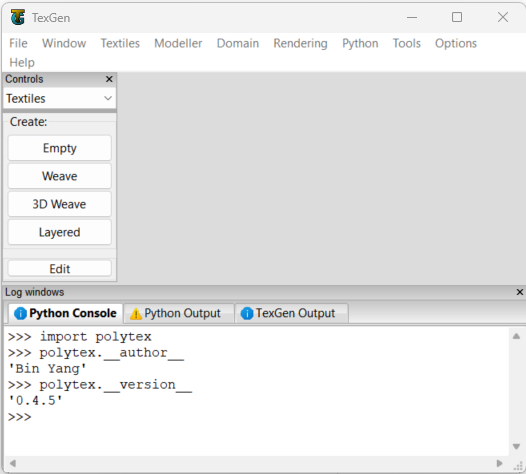Open the Window menu

coord(64,43)
